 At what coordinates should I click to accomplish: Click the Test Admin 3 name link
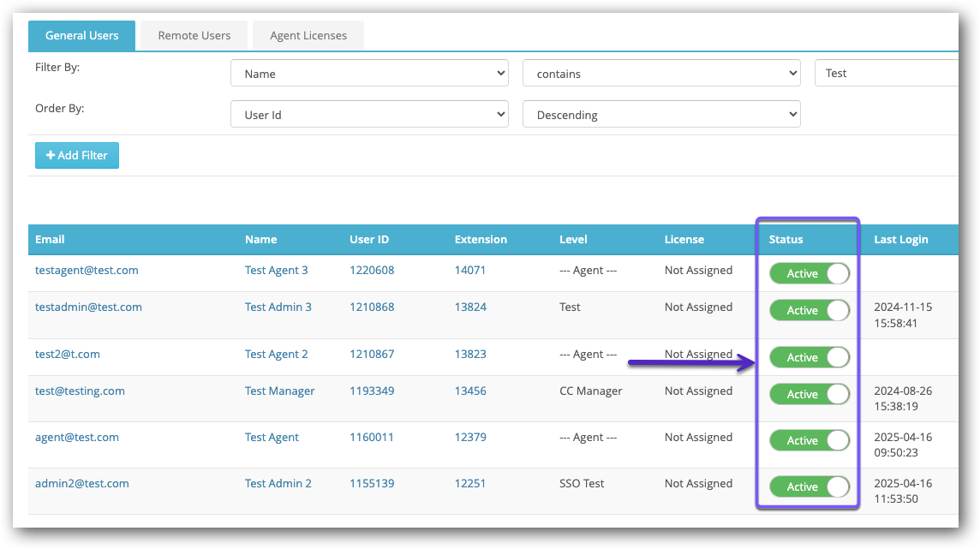click(278, 307)
